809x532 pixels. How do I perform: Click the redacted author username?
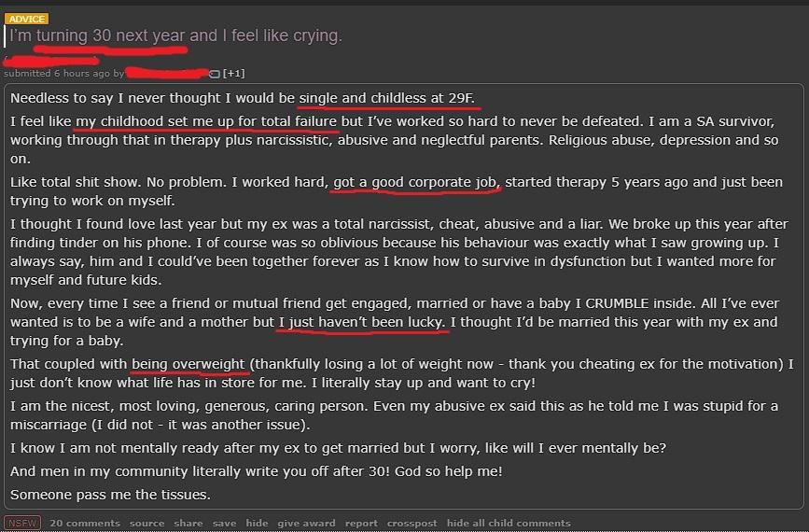(x=167, y=73)
